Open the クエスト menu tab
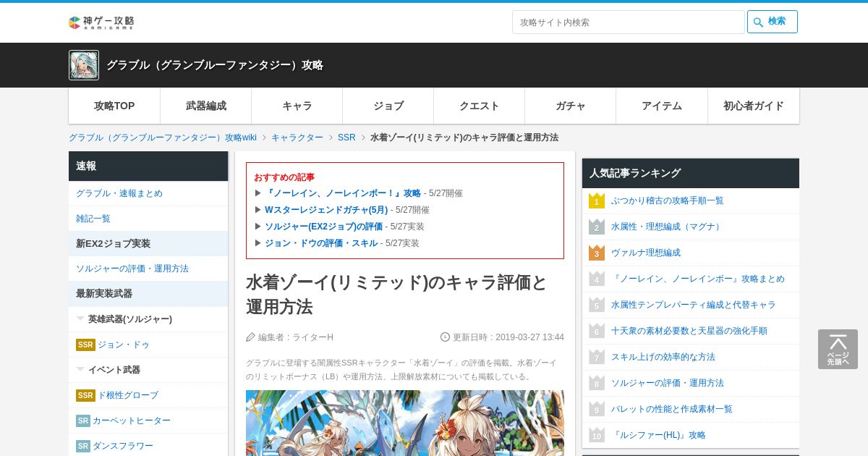 click(480, 106)
